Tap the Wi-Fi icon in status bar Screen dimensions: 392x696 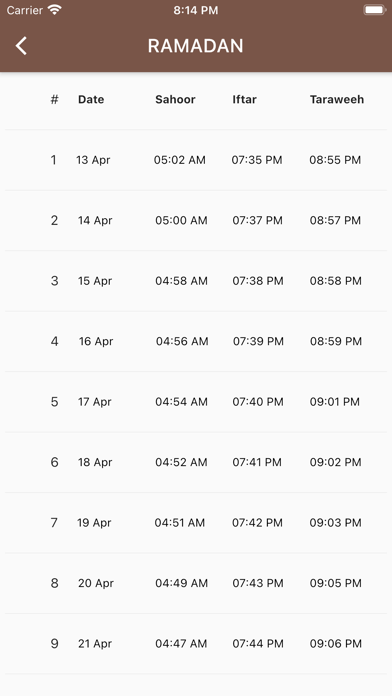point(55,10)
